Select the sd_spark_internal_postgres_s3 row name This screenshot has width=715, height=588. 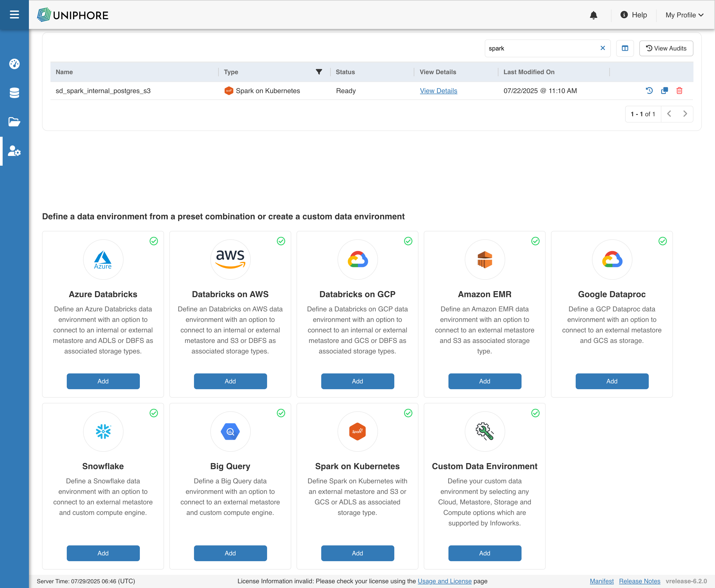pyautogui.click(x=103, y=91)
